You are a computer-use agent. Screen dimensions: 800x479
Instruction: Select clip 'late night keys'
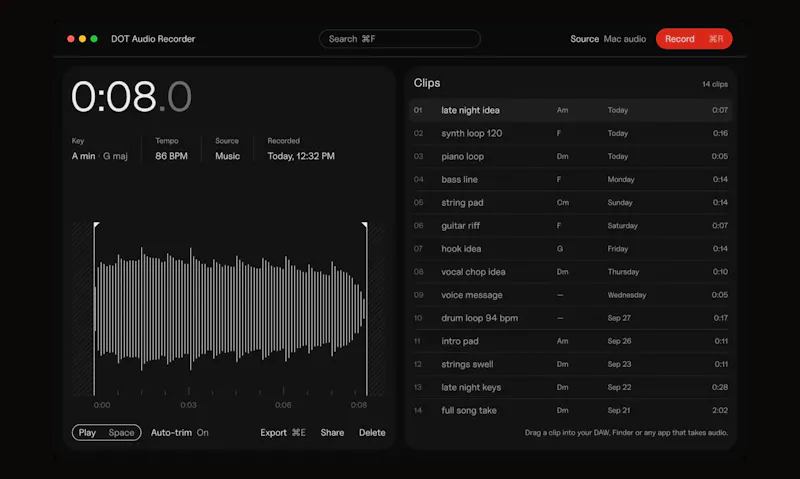pos(570,387)
